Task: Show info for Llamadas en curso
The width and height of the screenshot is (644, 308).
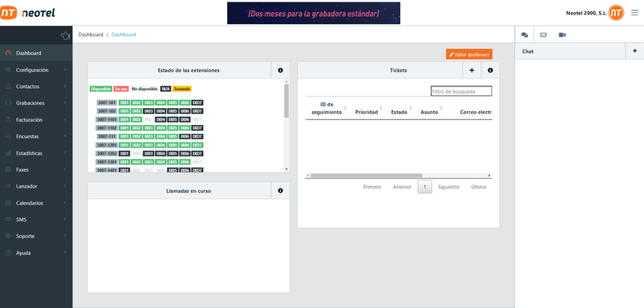Action: [x=280, y=191]
